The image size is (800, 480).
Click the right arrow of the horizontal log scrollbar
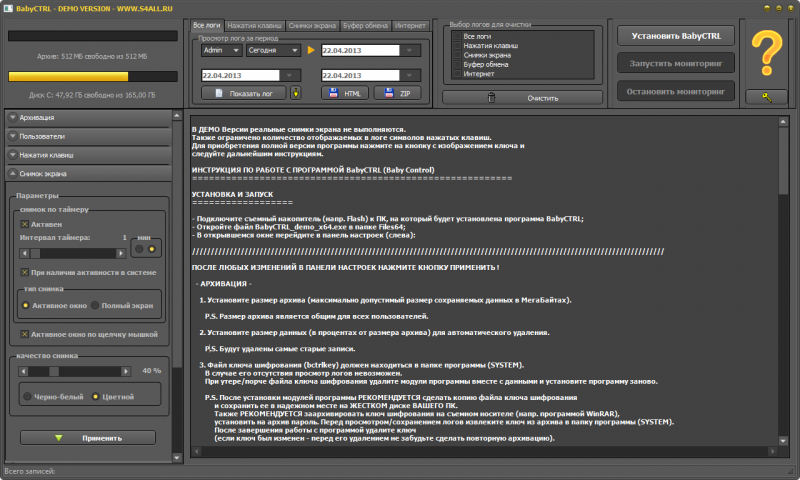pyautogui.click(x=772, y=451)
